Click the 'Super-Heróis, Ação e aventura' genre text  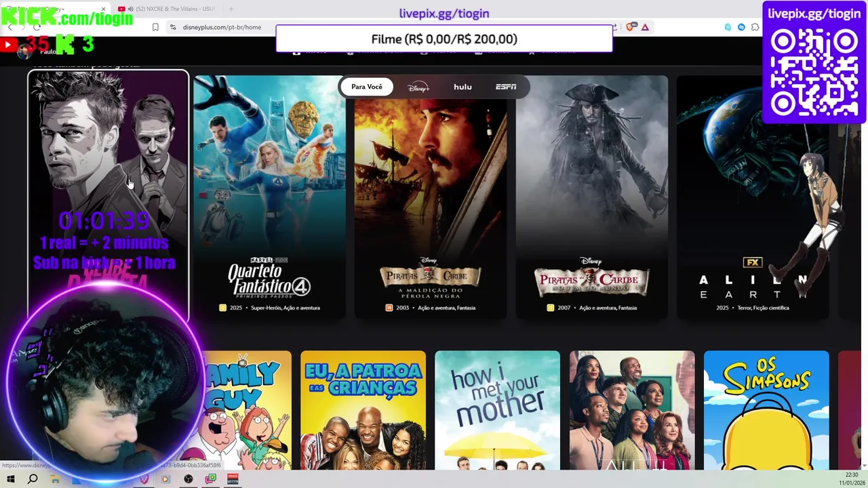(285, 308)
